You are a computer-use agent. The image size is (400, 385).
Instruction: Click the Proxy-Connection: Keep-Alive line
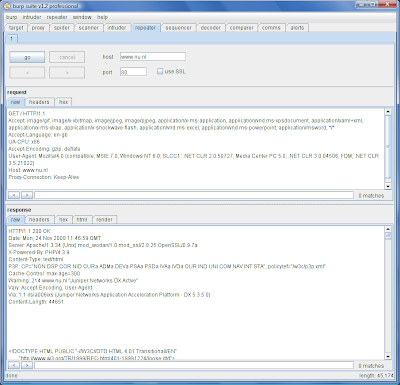[44, 177]
